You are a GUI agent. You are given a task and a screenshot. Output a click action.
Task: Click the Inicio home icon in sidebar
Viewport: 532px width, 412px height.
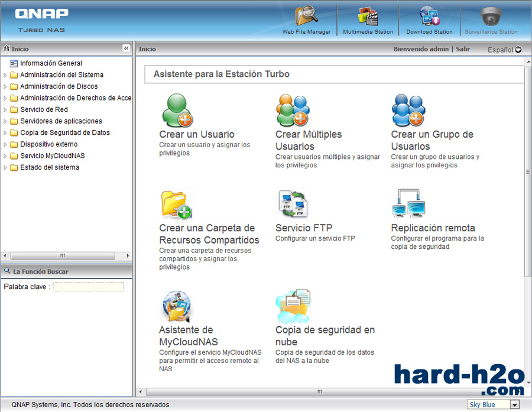tap(7, 48)
